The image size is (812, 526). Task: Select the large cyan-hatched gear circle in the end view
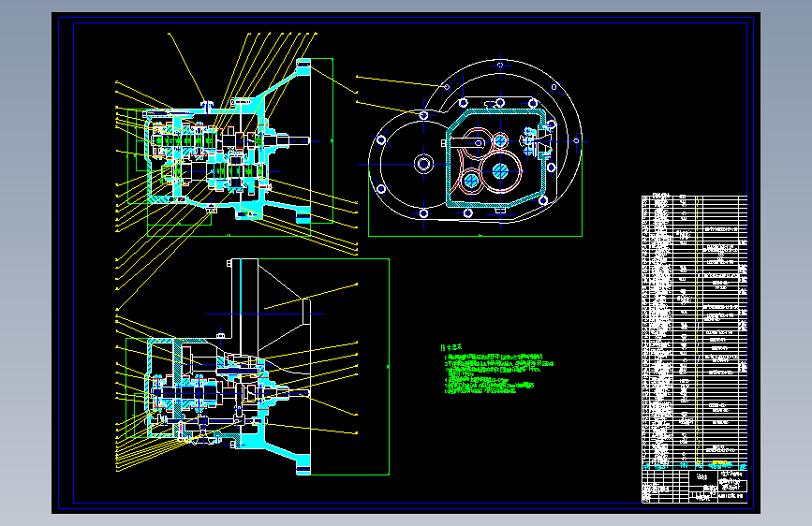pos(500,171)
